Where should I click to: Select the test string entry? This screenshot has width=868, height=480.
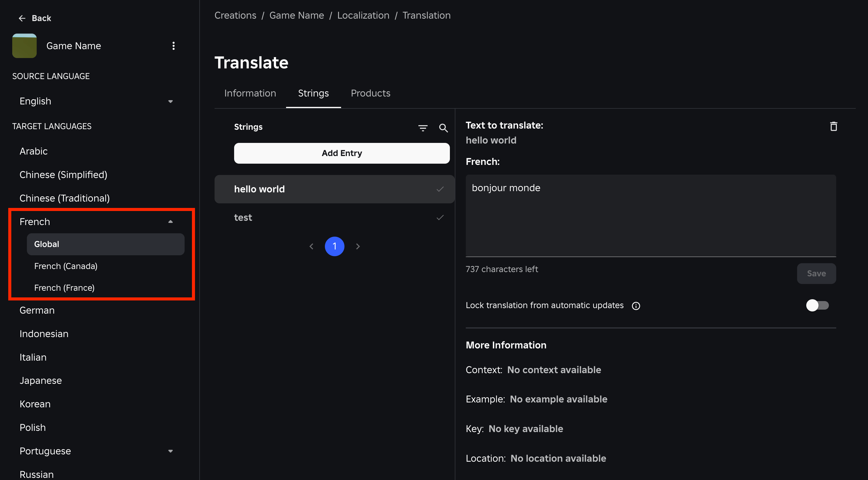pyautogui.click(x=243, y=217)
